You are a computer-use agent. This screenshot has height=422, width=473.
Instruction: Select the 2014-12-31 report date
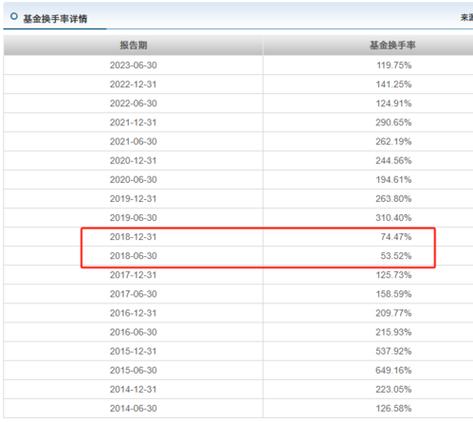[x=133, y=389]
